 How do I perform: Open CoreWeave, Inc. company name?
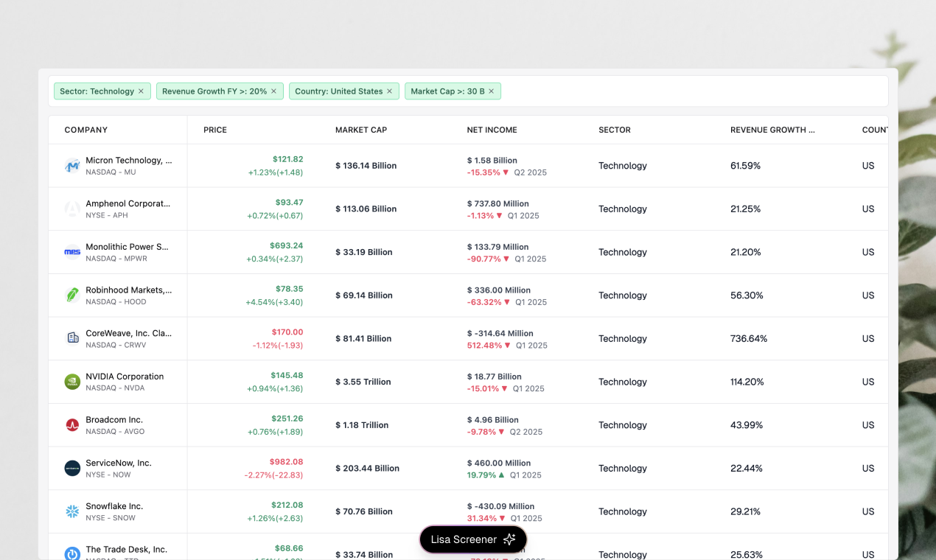coord(129,333)
